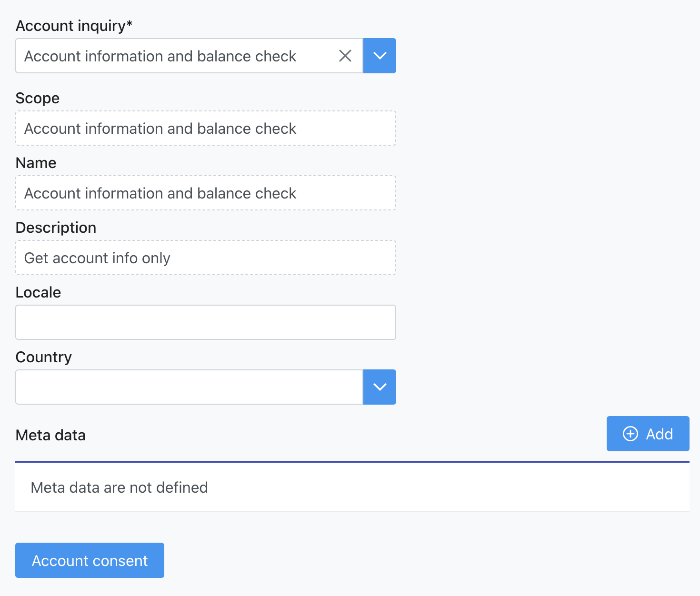Click the Name field with account info value

click(x=205, y=193)
